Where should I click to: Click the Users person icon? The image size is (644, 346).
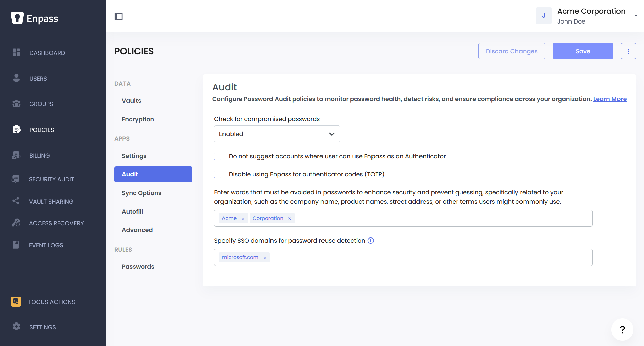(x=16, y=78)
